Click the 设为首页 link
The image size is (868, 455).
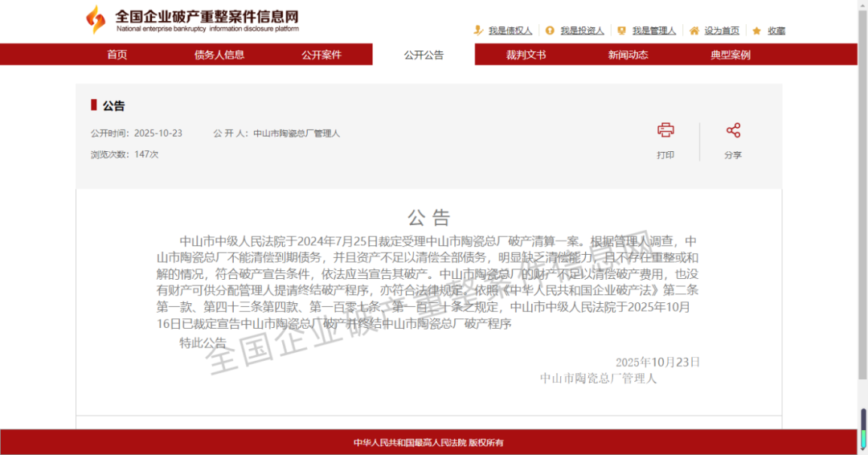coord(721,31)
